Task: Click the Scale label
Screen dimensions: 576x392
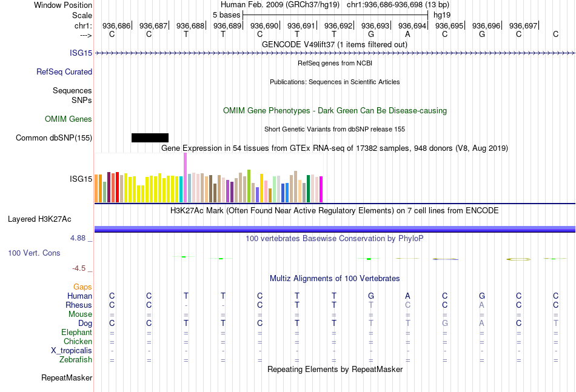Action: click(82, 15)
